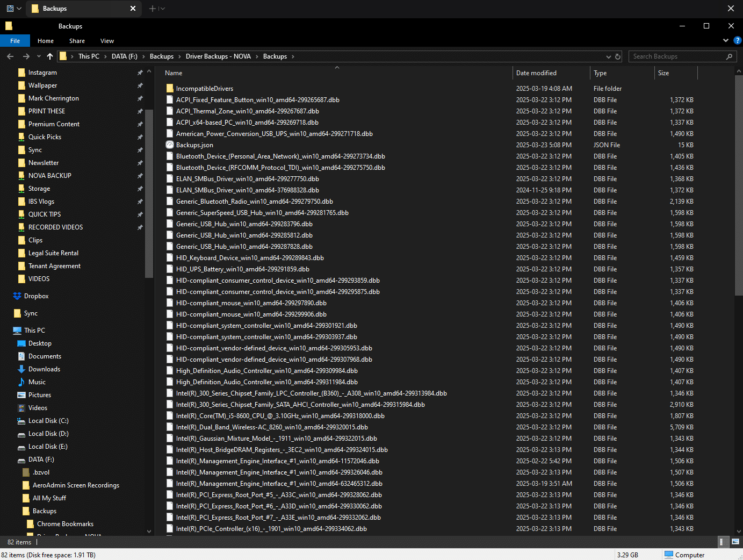
Task: Click inside the Search Backups input field
Action: [672, 56]
